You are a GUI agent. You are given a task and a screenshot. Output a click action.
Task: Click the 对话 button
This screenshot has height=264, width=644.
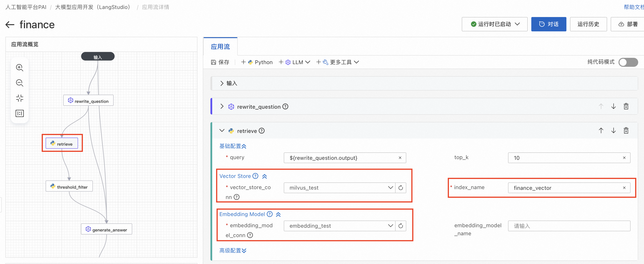pyautogui.click(x=549, y=24)
